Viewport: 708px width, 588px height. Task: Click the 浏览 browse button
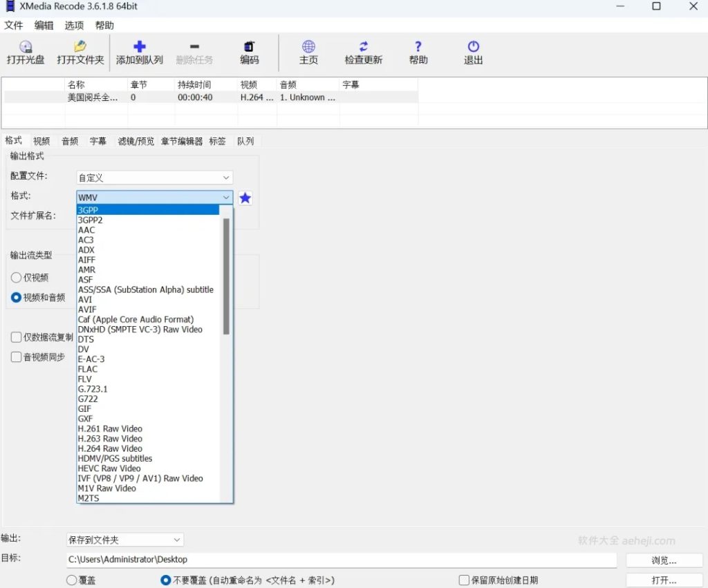point(664,560)
